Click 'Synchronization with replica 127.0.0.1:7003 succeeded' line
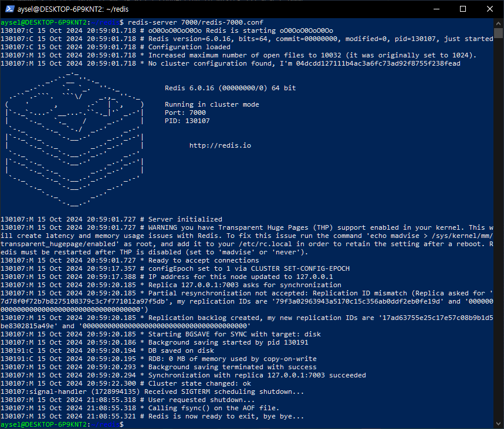The height and width of the screenshot is (429, 504). 183,375
